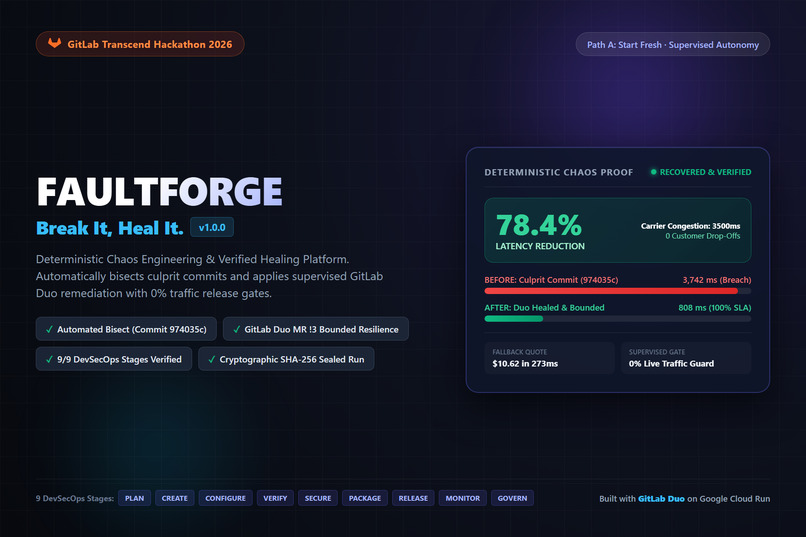
Task: Click the 78.4% latency figure
Action: (539, 225)
